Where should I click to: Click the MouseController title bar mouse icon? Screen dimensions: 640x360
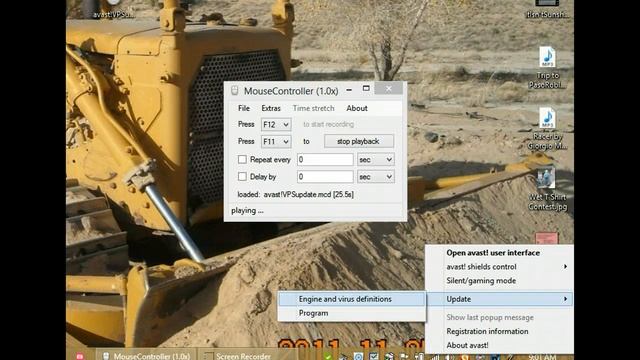234,91
